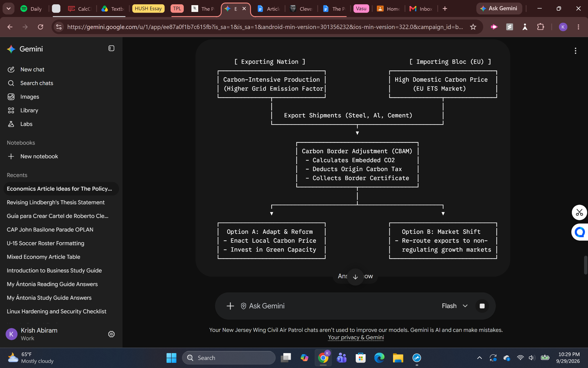This screenshot has width=588, height=368.
Task: Switch to the Daily Spotify tab
Action: (x=31, y=9)
